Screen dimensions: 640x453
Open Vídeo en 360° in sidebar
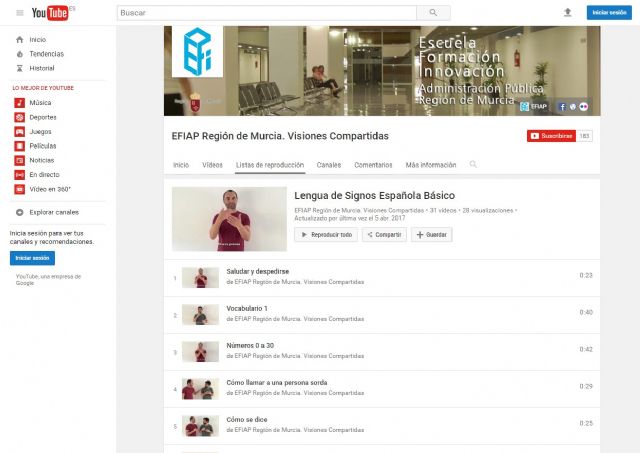pyautogui.click(x=50, y=189)
